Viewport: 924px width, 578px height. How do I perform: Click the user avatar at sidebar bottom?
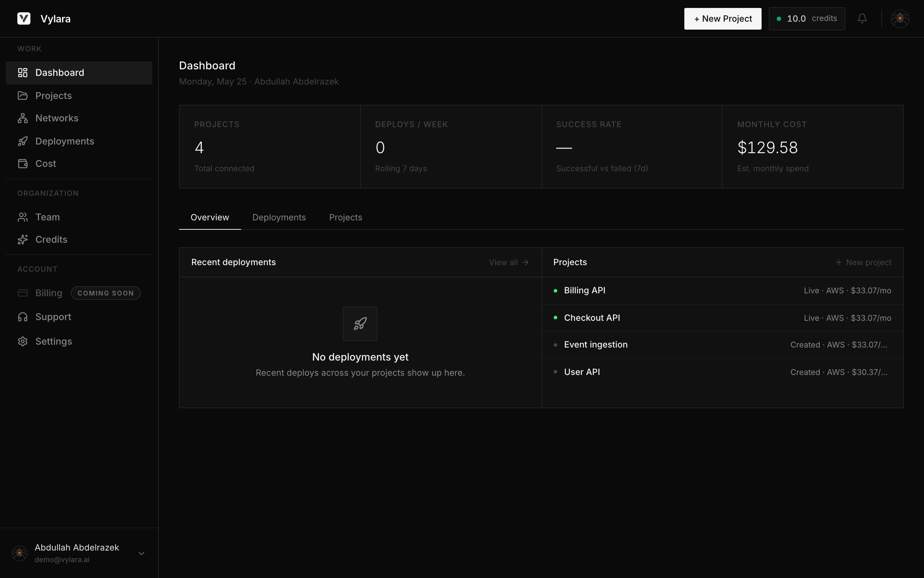[x=19, y=553]
